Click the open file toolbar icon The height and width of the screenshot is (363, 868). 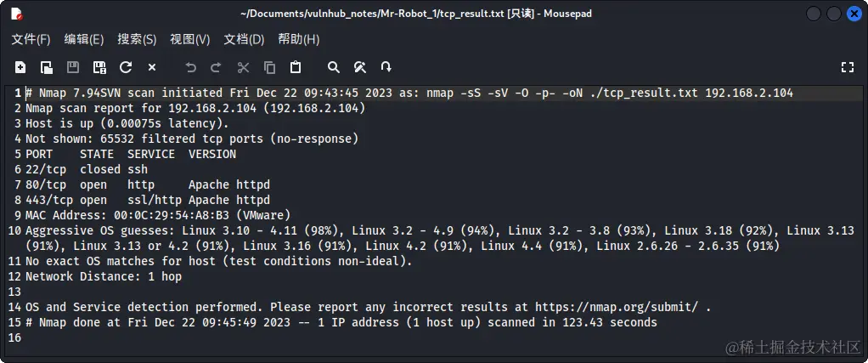tap(47, 67)
